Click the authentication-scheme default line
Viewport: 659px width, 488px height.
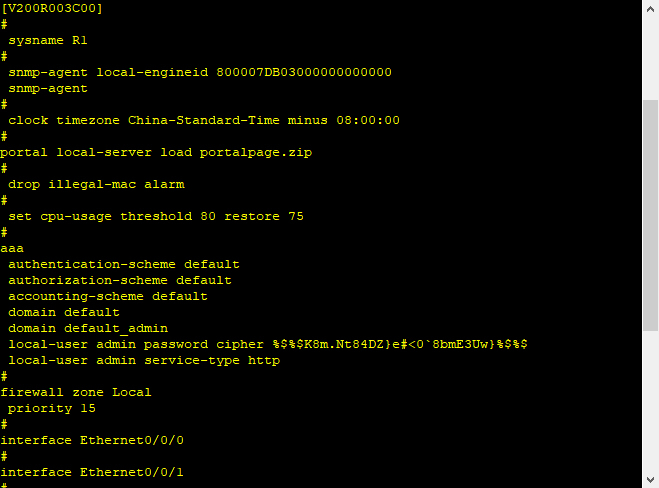tap(124, 264)
